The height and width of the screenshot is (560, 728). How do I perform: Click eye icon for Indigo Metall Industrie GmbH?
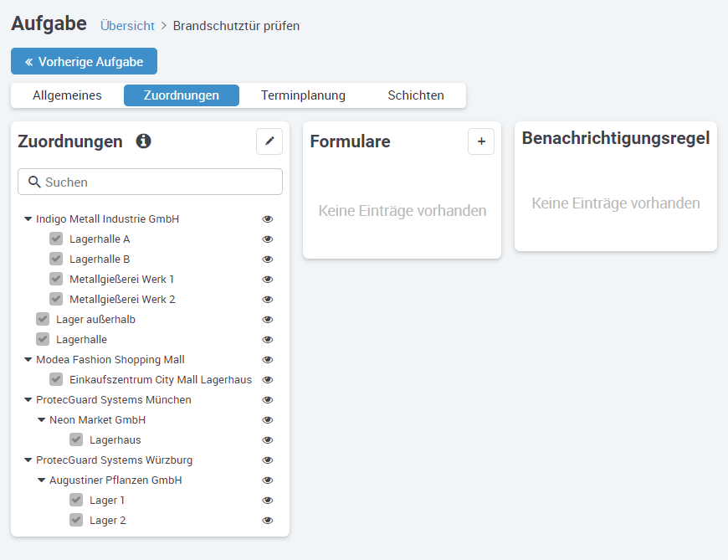pos(268,219)
